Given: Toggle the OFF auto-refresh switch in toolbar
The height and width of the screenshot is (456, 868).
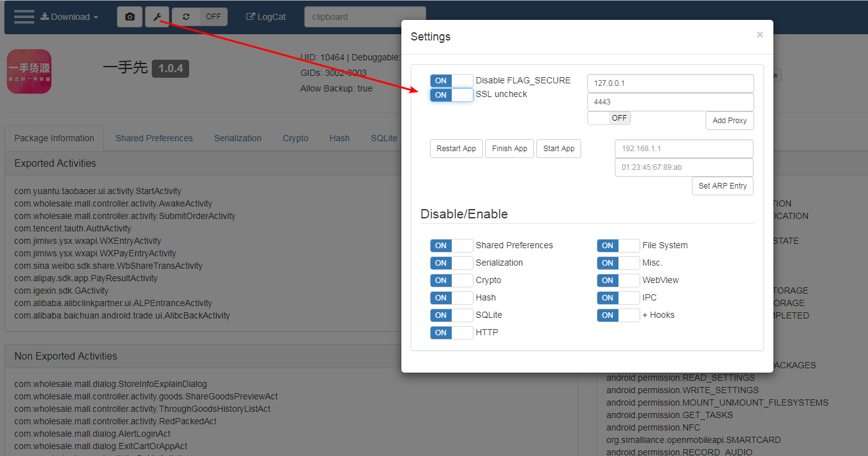Looking at the screenshot, I should click(x=213, y=17).
